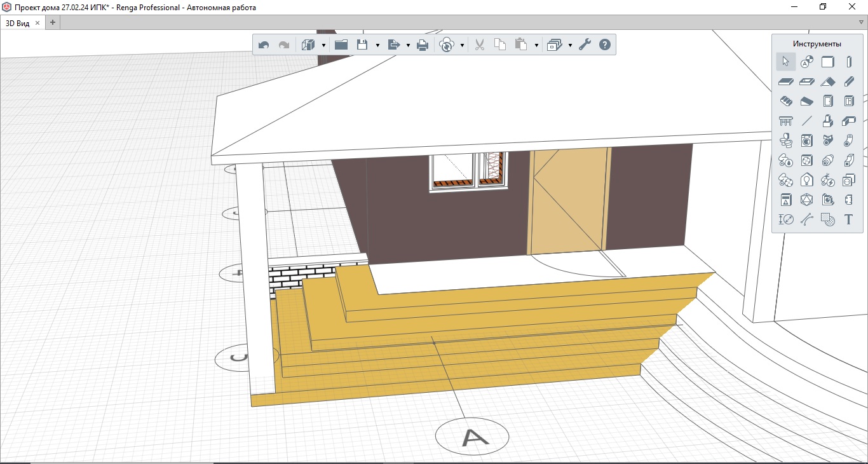Choose the Ramp tool
868x464 pixels.
(x=806, y=101)
